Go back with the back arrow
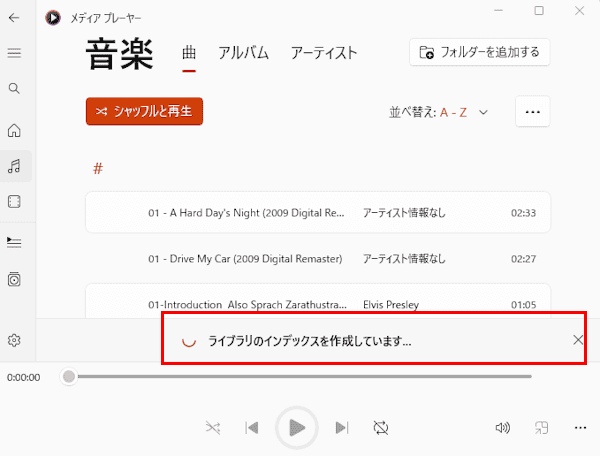This screenshot has height=456, width=600. (14, 18)
